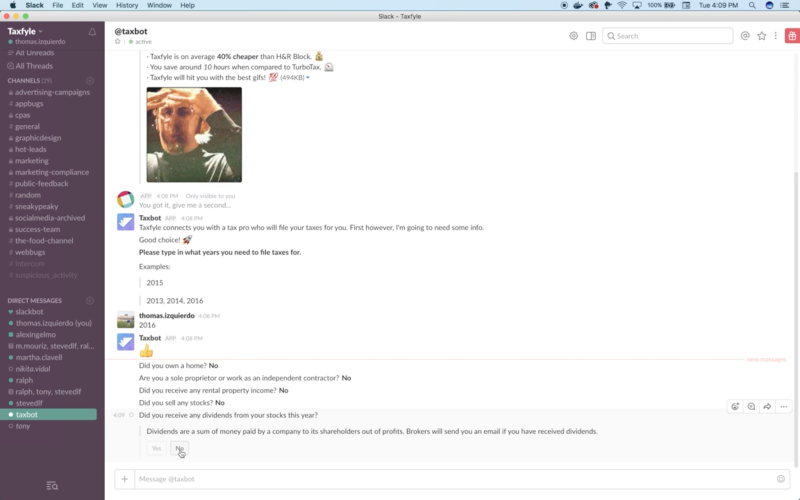Open the Taxfyle workspace dropdown menu
Viewport: 800px width, 500px height.
click(x=30, y=31)
